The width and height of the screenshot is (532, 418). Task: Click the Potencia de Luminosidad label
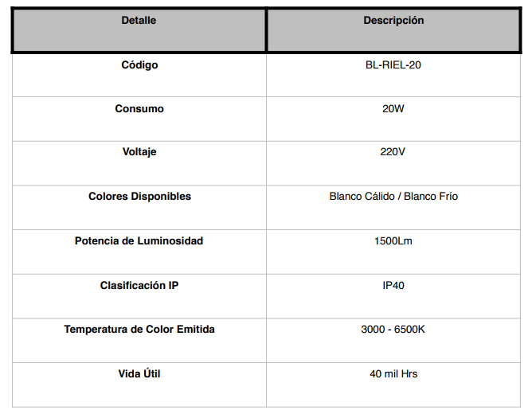[139, 241]
